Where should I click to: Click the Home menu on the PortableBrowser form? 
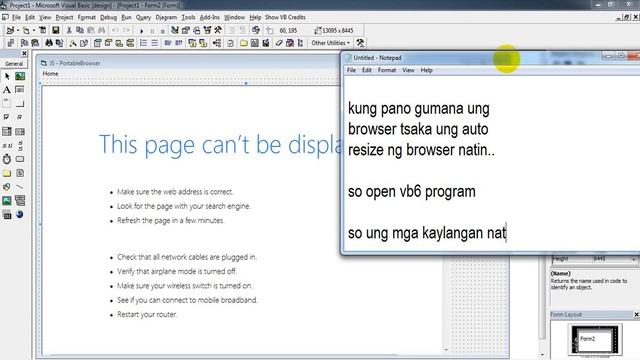pos(50,73)
